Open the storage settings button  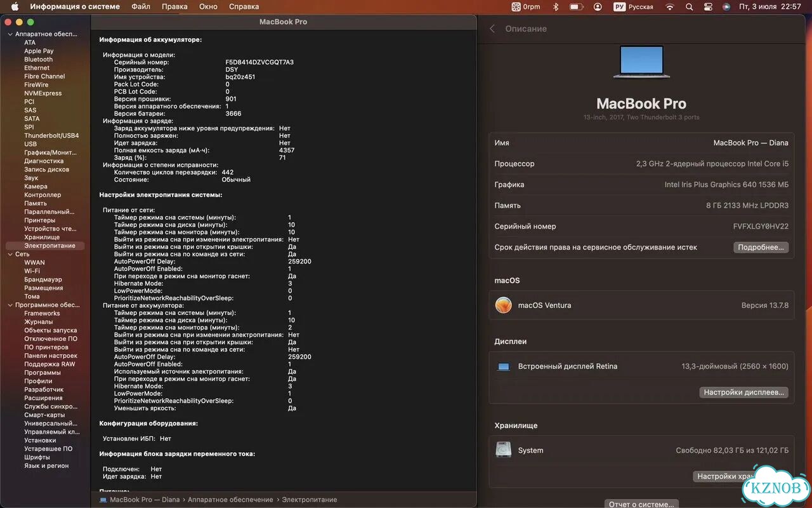741,476
